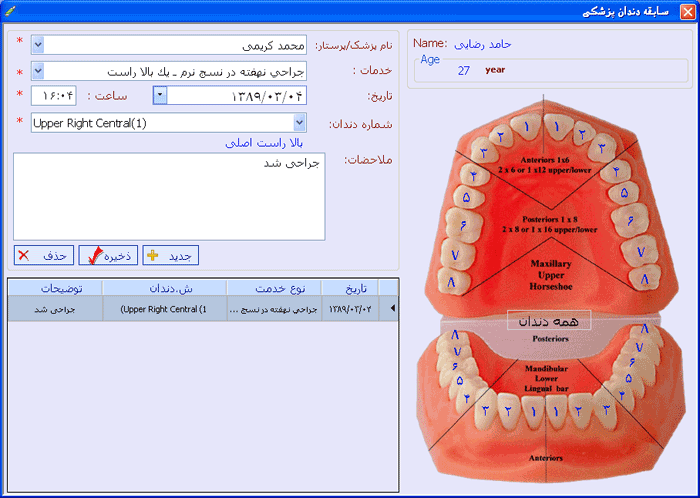
Task: Click the red X delete (حذف) button
Action: (x=44, y=255)
